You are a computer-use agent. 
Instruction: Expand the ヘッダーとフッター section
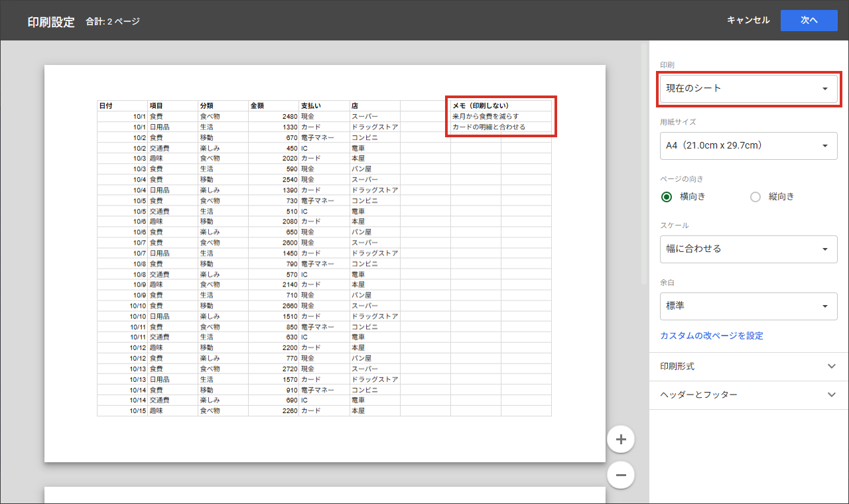(x=749, y=395)
